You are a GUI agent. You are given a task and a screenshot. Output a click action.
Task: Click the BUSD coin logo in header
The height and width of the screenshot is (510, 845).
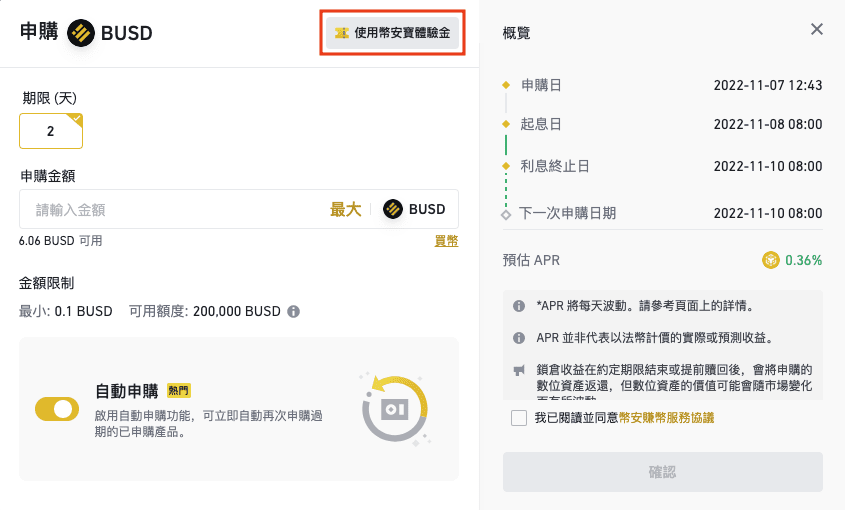click(81, 33)
